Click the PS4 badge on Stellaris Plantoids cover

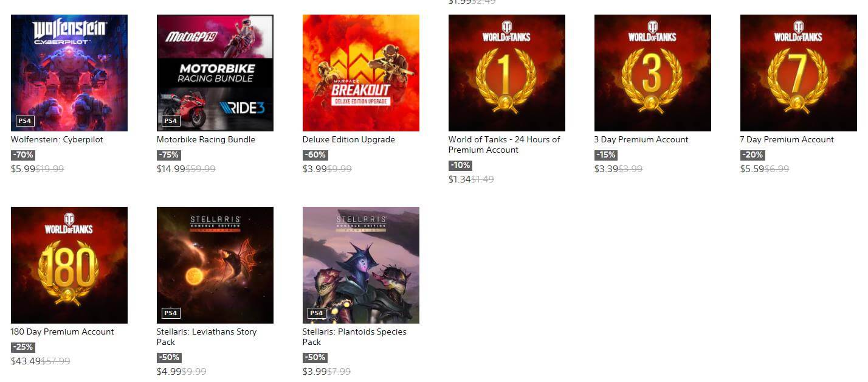click(316, 313)
